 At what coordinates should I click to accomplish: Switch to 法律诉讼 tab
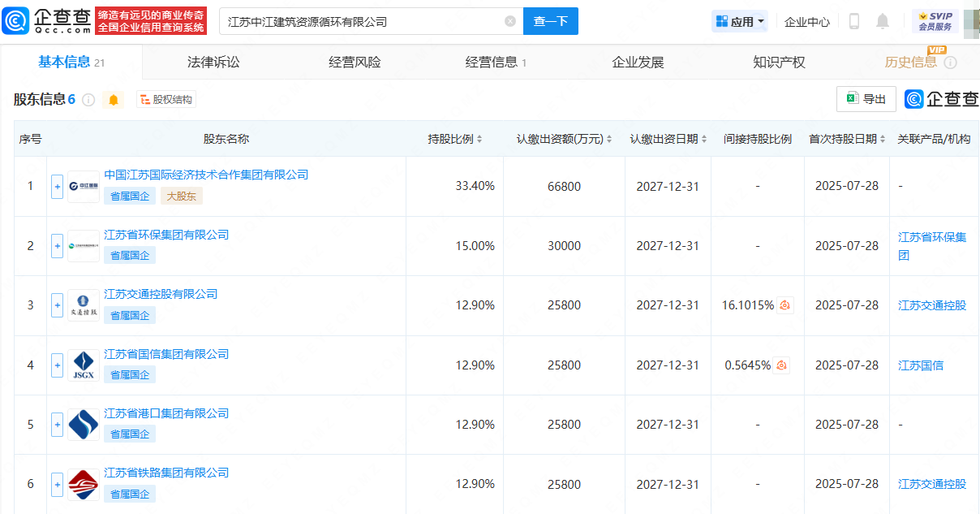pyautogui.click(x=213, y=63)
